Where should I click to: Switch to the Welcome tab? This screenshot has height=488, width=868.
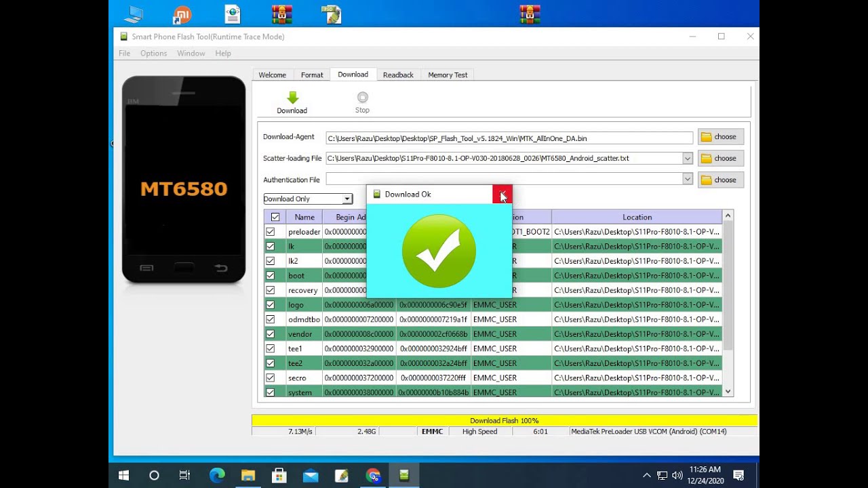click(x=273, y=75)
